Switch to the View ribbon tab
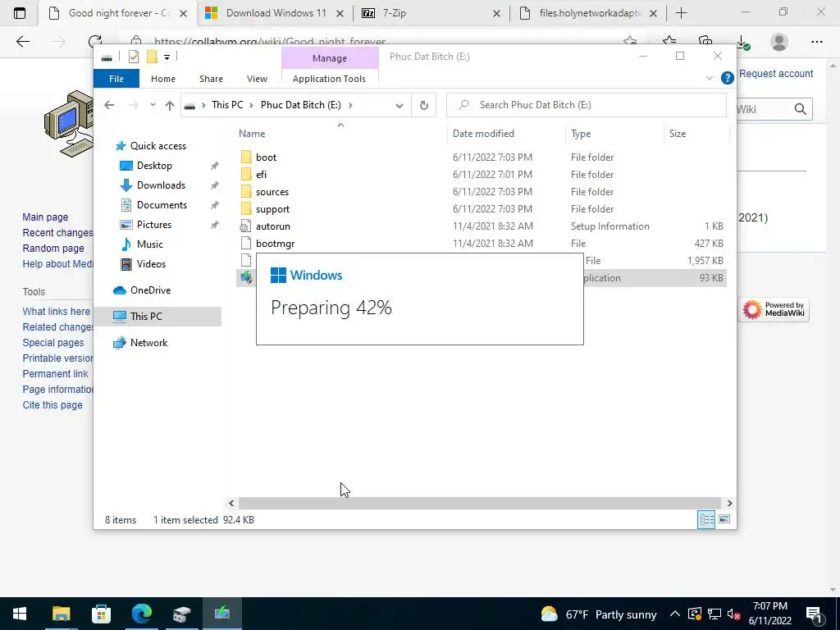Screen dimensions: 840x630 click(257, 79)
